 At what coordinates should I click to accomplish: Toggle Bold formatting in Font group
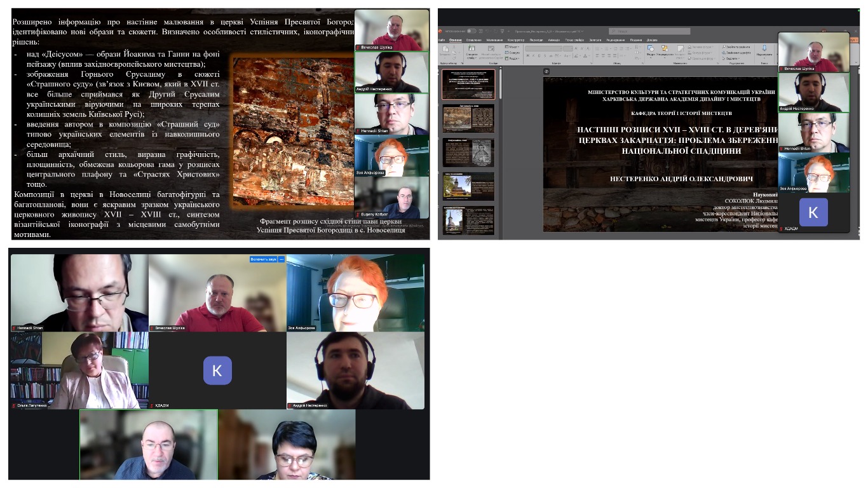527,57
